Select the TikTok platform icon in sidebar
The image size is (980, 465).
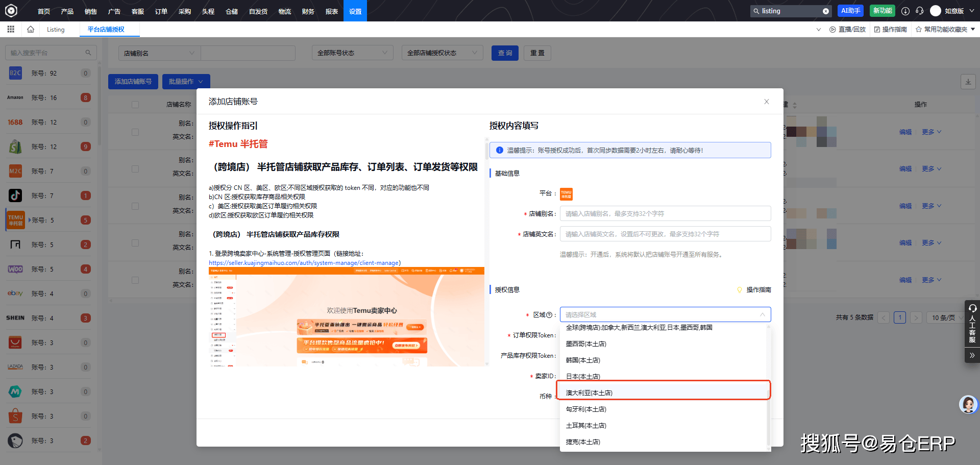tap(15, 195)
